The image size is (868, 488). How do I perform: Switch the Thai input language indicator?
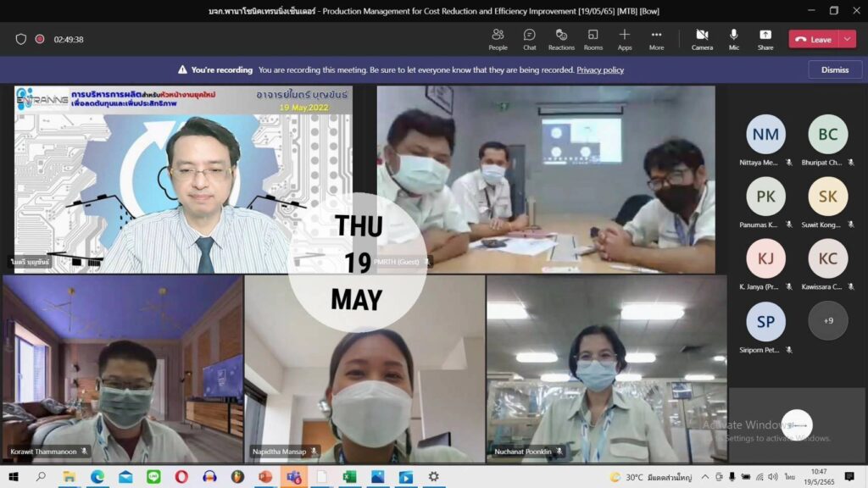[790, 477]
